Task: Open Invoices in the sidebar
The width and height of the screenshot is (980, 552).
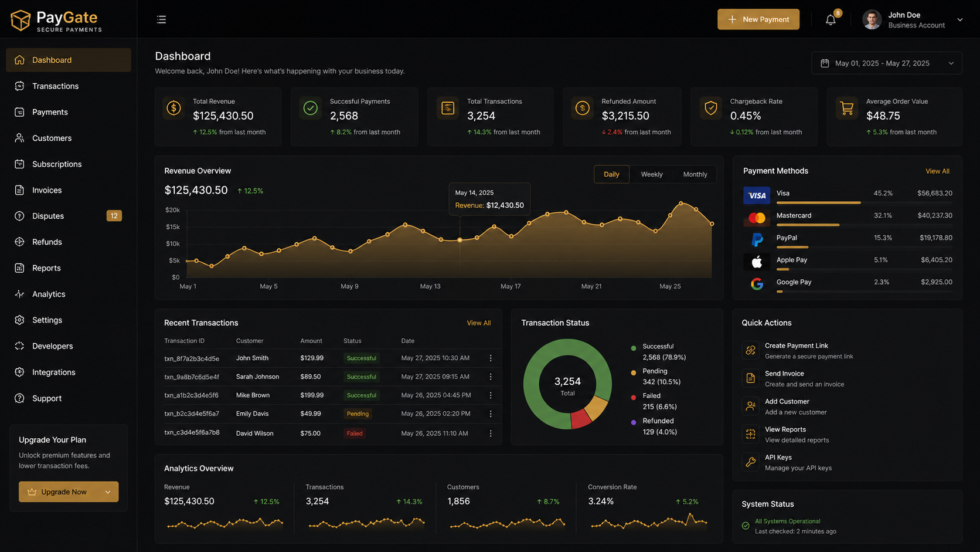Action: click(x=69, y=190)
